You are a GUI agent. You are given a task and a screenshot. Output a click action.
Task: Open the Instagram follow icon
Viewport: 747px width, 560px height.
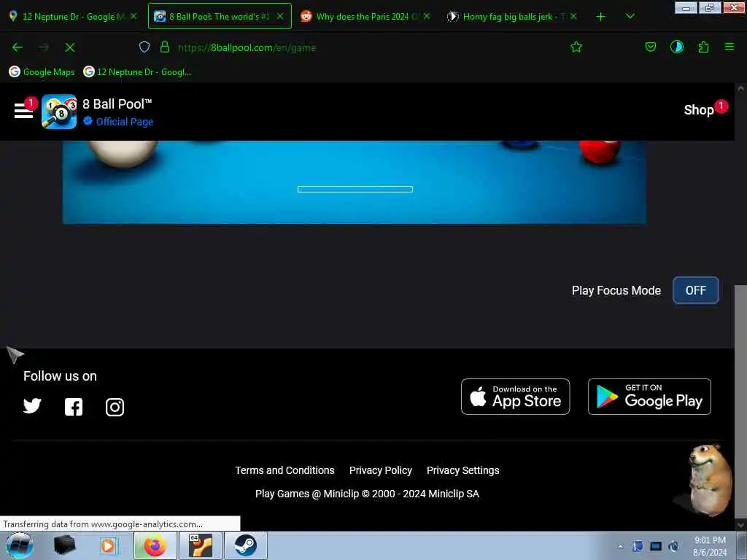[x=115, y=407]
